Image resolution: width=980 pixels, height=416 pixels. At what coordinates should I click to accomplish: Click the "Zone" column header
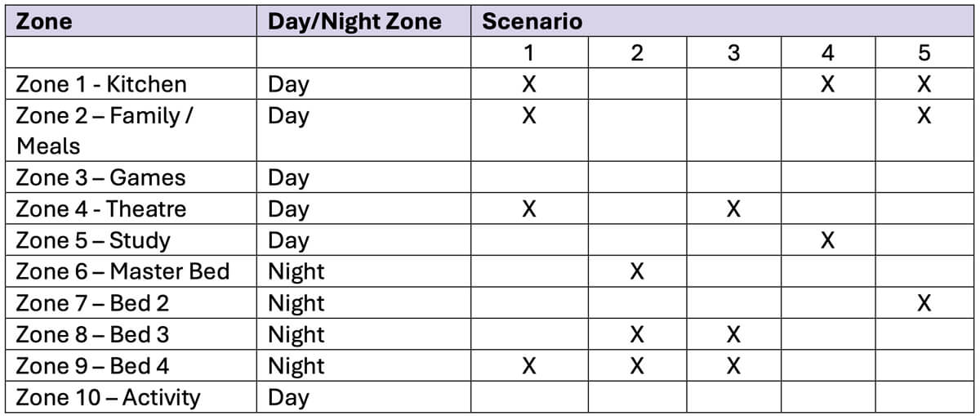(44, 21)
